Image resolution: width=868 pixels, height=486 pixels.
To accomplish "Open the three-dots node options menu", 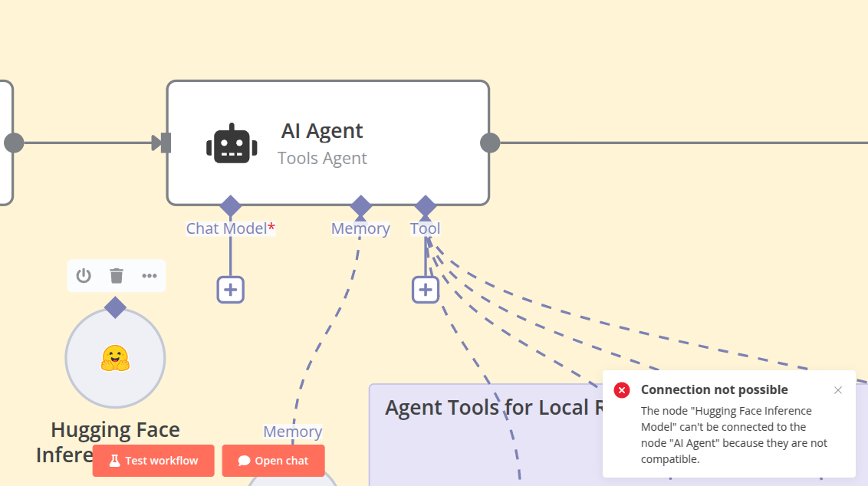I will [150, 276].
